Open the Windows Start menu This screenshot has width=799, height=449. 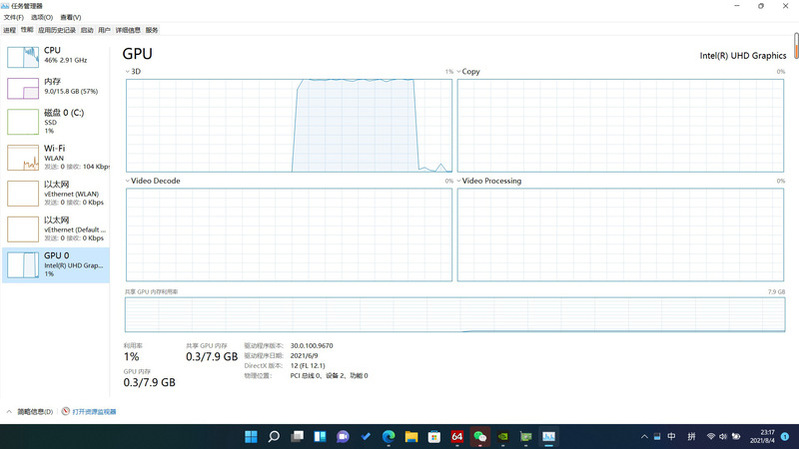pos(251,437)
